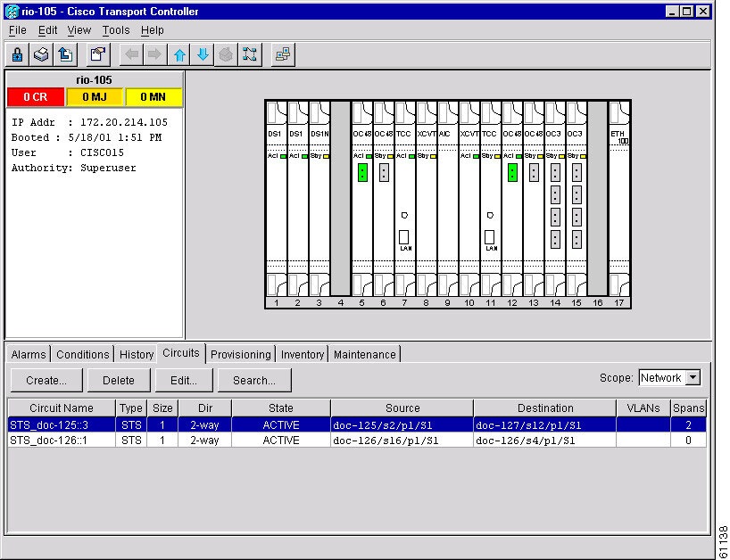Click the yellow 0 MN alarm indicator

153,96
